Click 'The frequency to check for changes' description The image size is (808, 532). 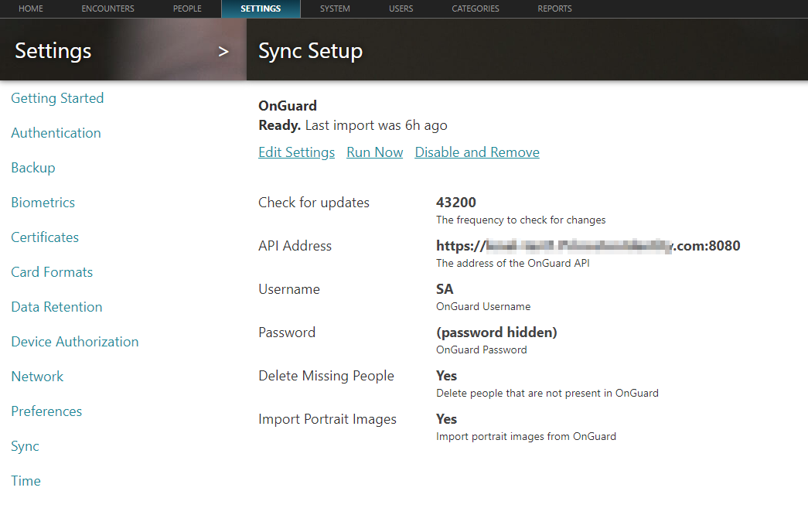click(x=521, y=220)
